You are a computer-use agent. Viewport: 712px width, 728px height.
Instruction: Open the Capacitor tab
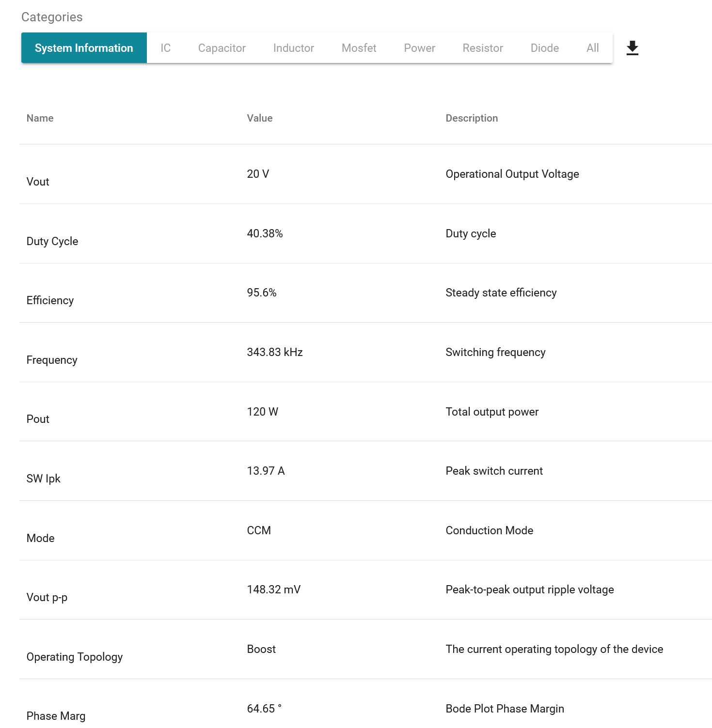click(222, 48)
